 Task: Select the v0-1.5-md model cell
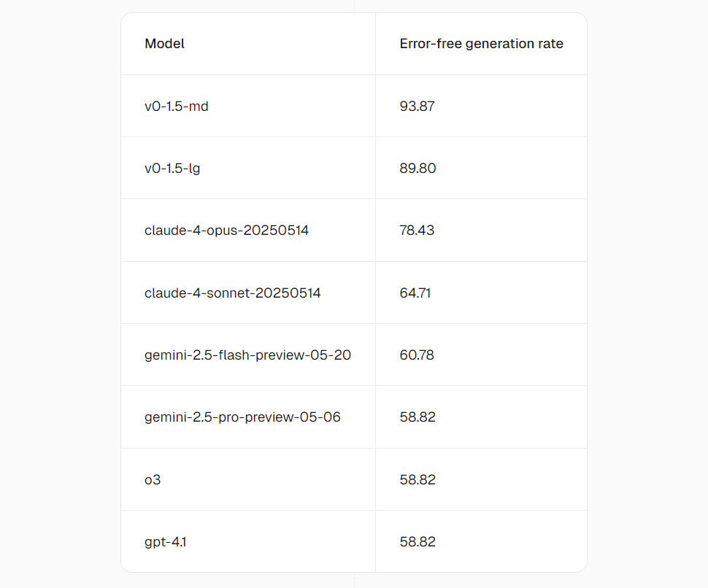(x=177, y=107)
